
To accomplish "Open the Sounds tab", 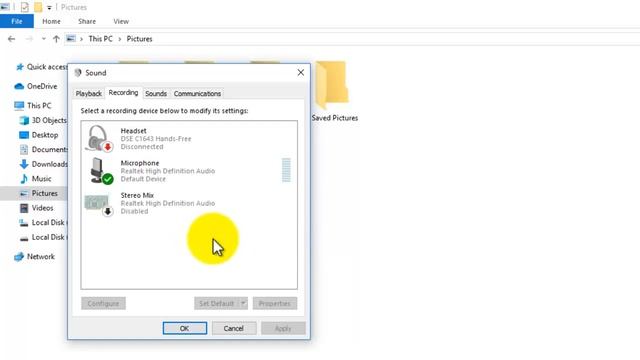I will click(x=156, y=93).
